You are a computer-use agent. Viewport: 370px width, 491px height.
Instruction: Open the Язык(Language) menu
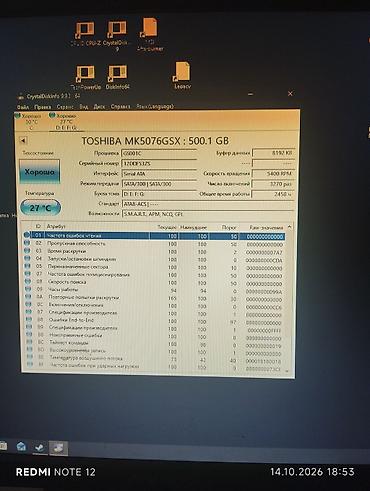point(155,107)
